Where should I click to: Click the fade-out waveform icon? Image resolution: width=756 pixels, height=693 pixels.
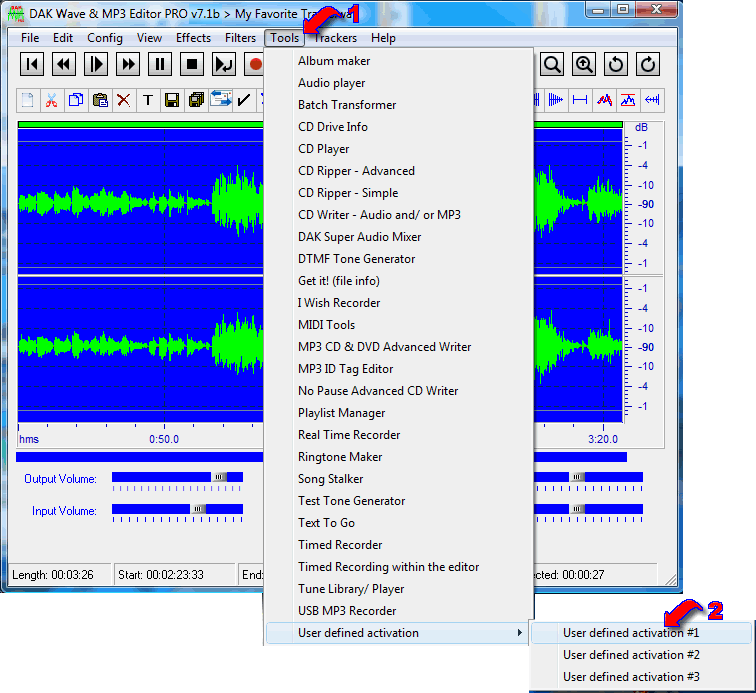click(555, 100)
